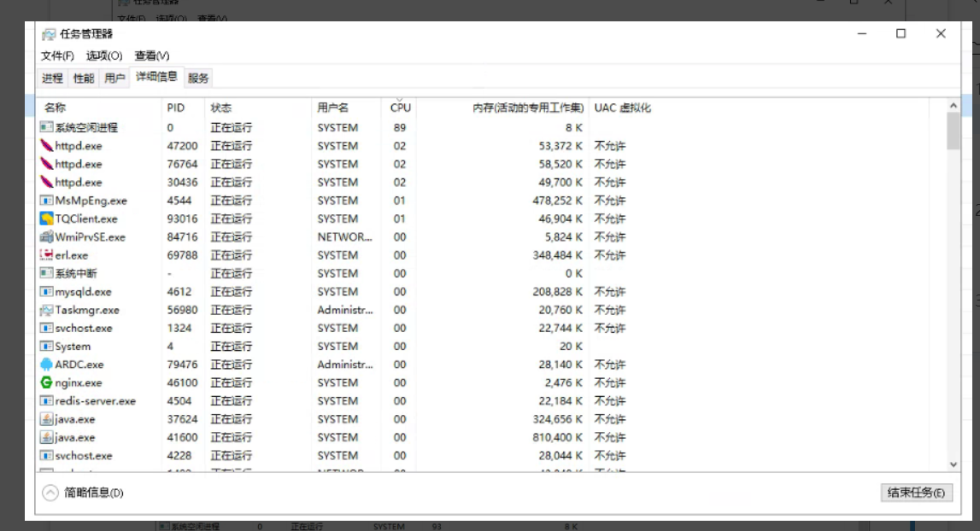
Task: Open the 文件(F) menu
Action: pyautogui.click(x=57, y=55)
